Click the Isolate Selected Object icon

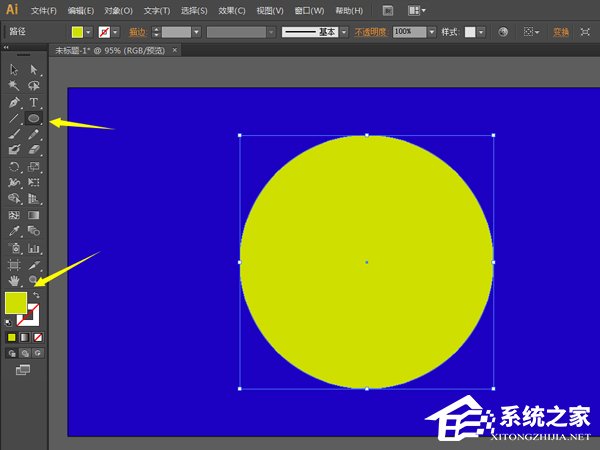[x=585, y=32]
